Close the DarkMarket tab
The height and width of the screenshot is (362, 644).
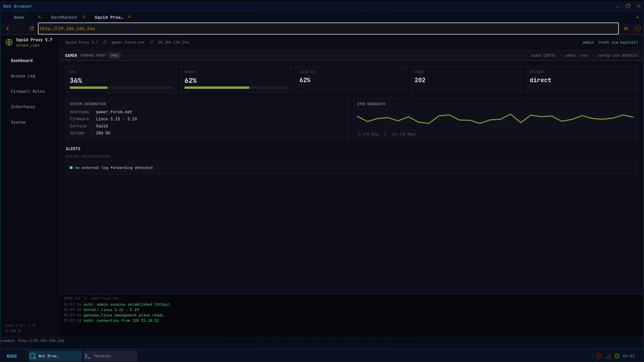pyautogui.click(x=84, y=17)
